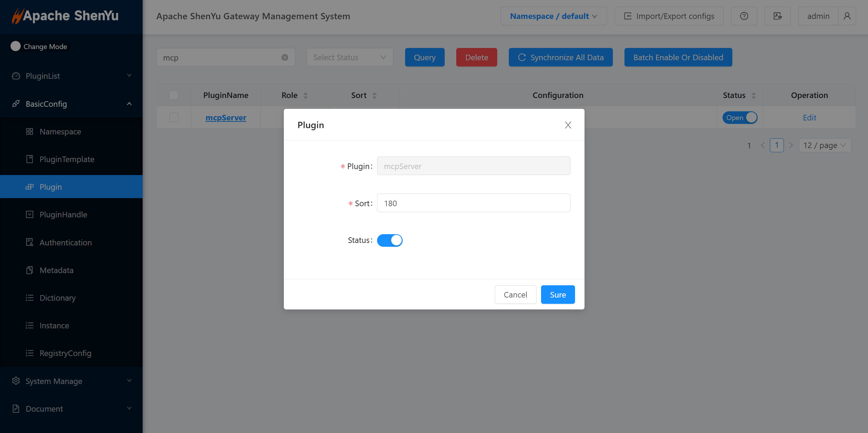Click the help question mark icon
This screenshot has height=433, width=868.
pyautogui.click(x=744, y=16)
